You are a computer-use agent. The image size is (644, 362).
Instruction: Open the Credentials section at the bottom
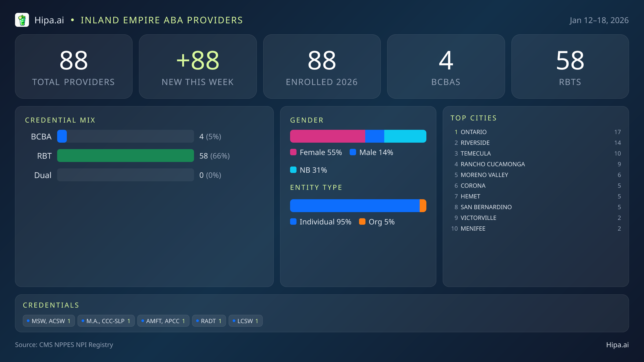pyautogui.click(x=51, y=305)
